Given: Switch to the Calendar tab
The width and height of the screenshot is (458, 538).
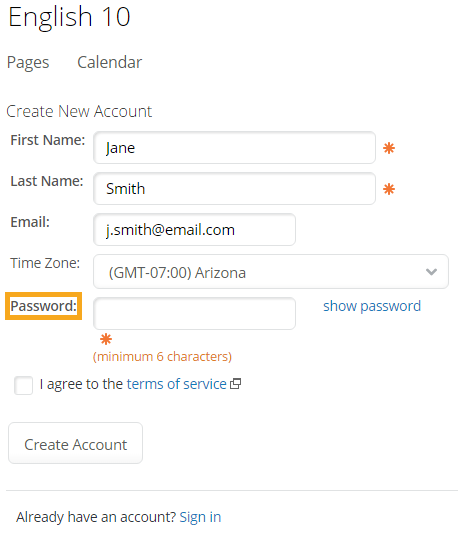Looking at the screenshot, I should (109, 62).
